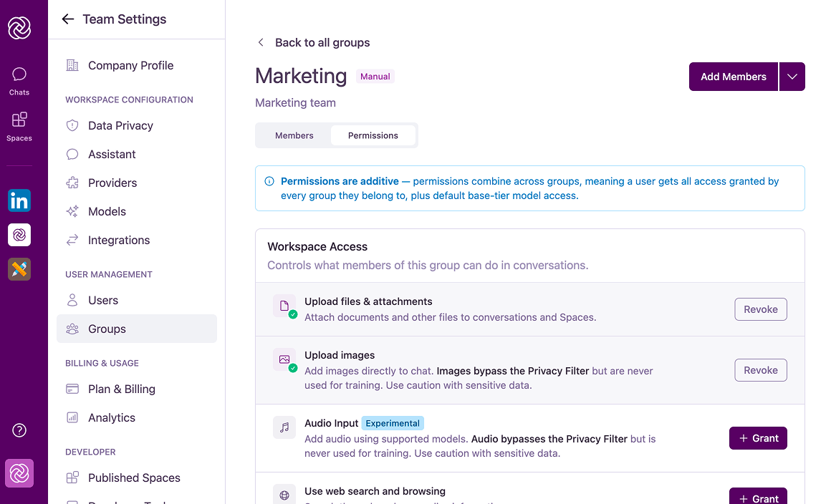The height and width of the screenshot is (504, 831).
Task: Open the LinkedIn pinned space icon
Action: (x=19, y=200)
